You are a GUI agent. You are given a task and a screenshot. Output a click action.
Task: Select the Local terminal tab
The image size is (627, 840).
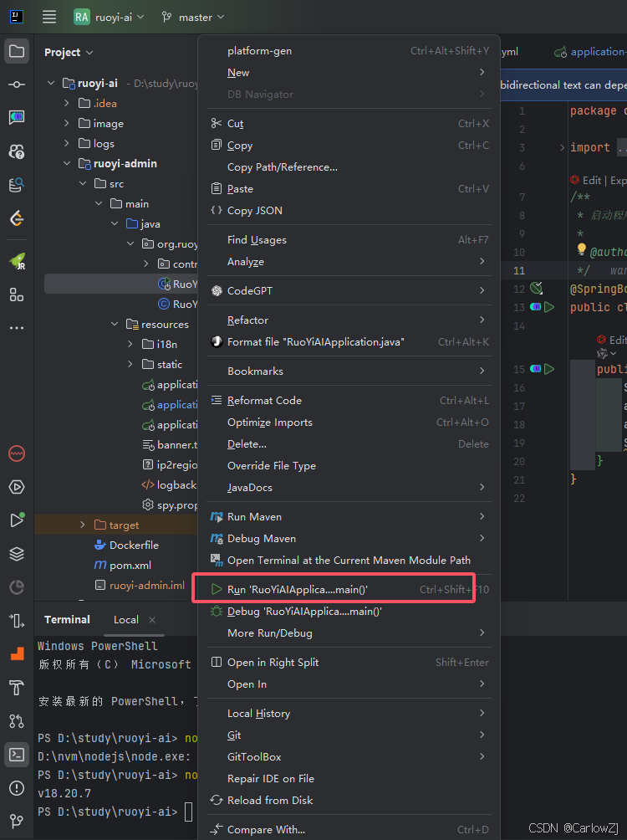click(x=126, y=620)
